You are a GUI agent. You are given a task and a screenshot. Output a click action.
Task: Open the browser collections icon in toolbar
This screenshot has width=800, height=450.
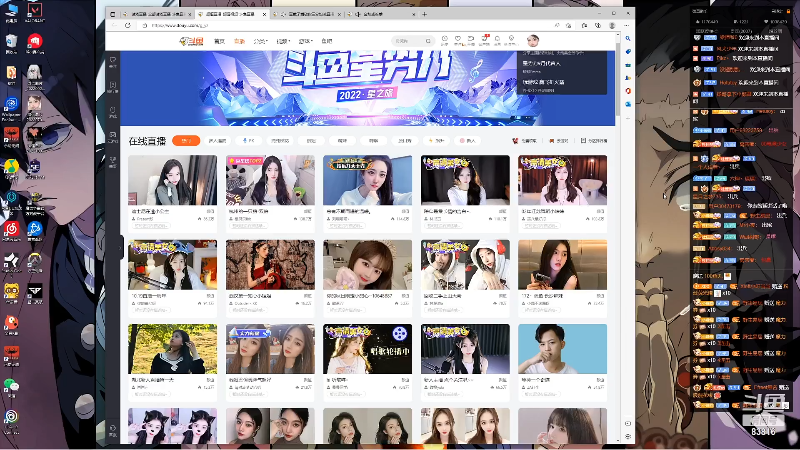tap(584, 26)
